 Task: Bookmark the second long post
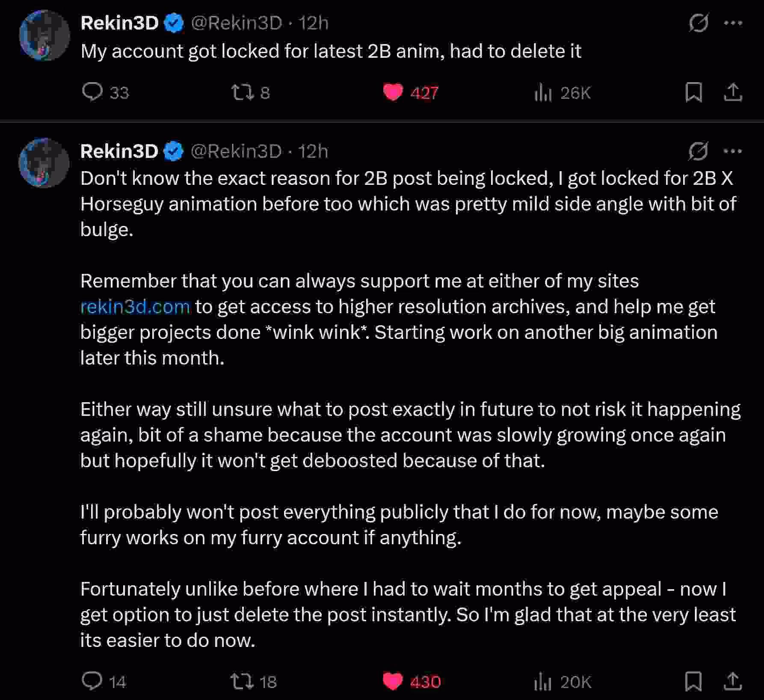point(693,681)
